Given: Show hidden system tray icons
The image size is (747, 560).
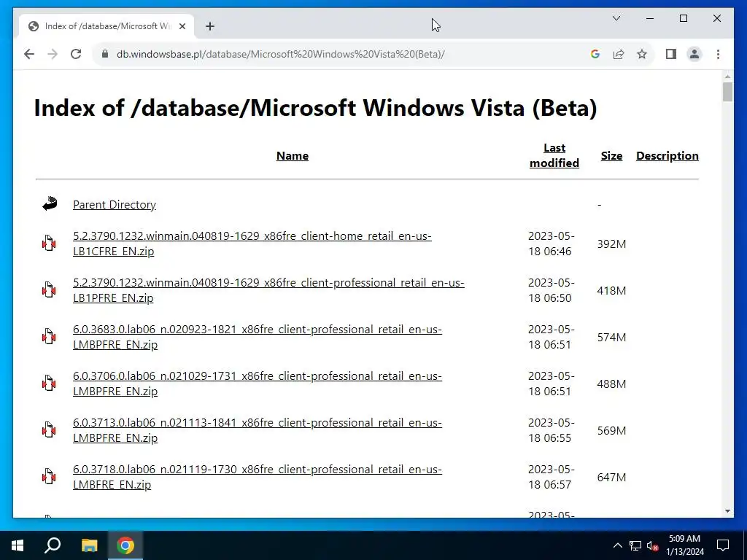Looking at the screenshot, I should pyautogui.click(x=617, y=545).
